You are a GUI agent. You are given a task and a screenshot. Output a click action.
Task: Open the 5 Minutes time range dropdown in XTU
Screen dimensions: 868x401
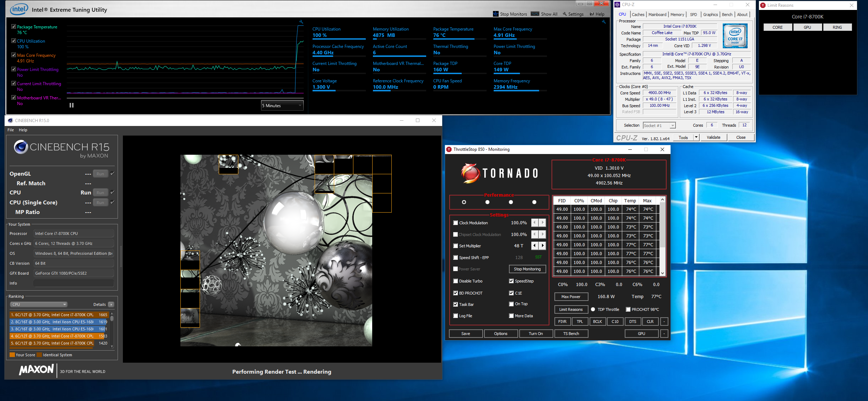(x=282, y=105)
